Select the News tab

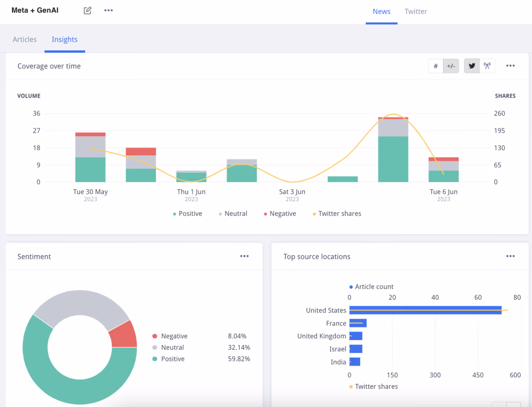pos(381,11)
